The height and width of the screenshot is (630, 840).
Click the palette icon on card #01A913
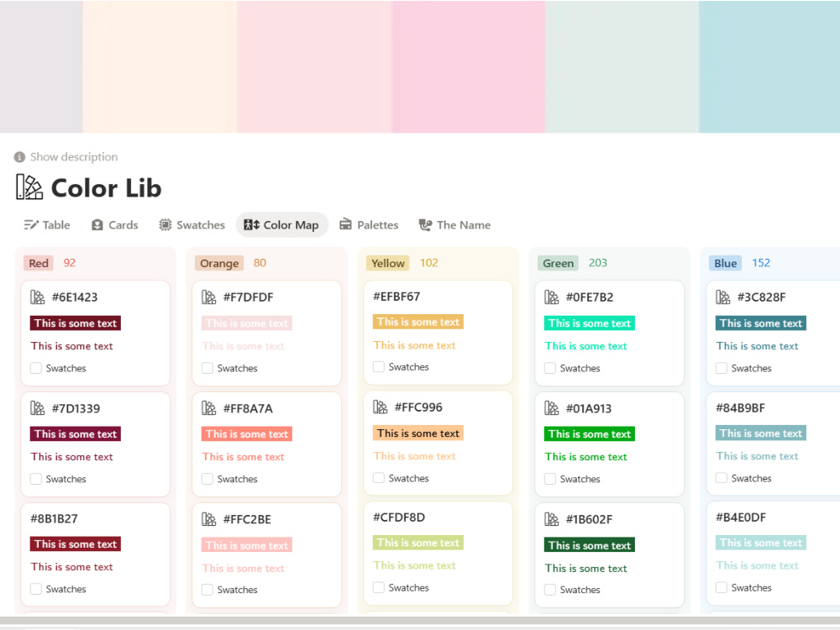[552, 408]
